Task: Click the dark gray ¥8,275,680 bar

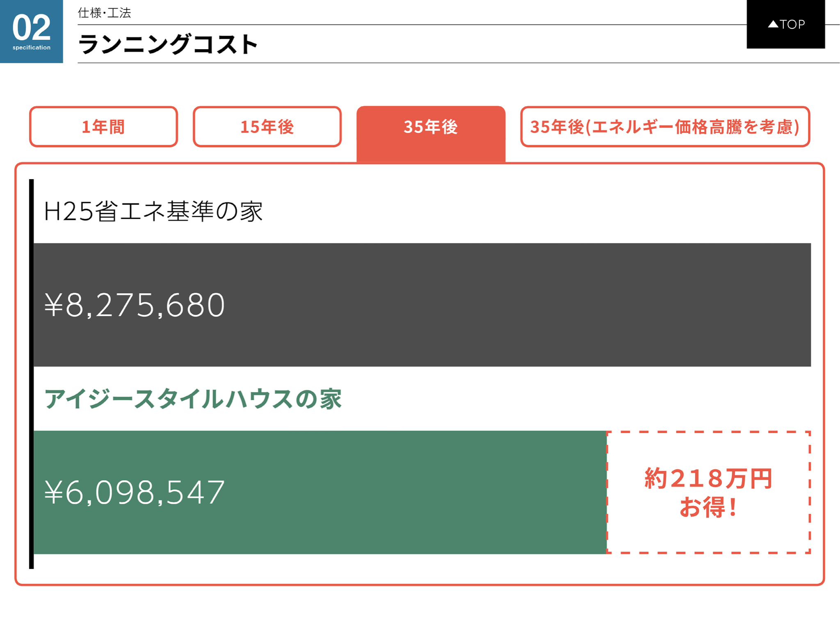Action: (x=422, y=305)
